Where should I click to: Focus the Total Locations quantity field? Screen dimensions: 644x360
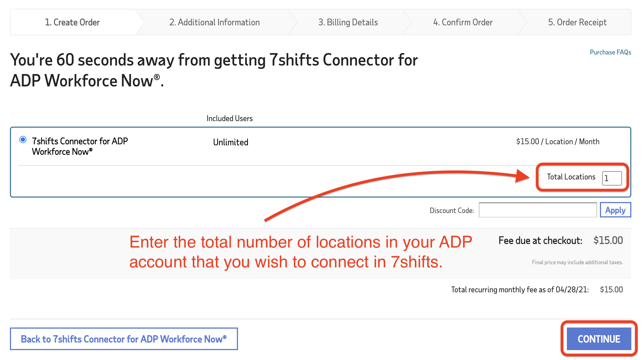(x=611, y=178)
